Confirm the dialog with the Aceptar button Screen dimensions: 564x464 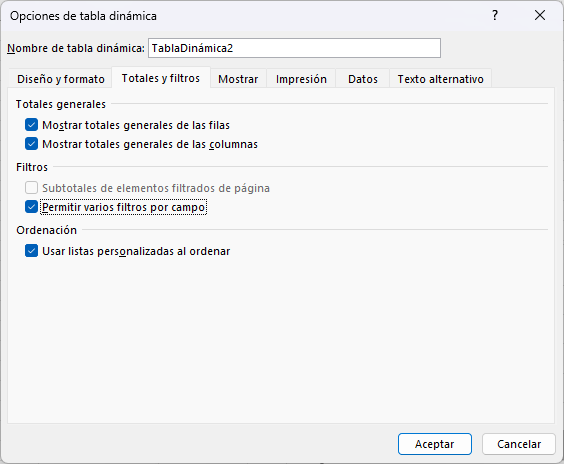[435, 444]
